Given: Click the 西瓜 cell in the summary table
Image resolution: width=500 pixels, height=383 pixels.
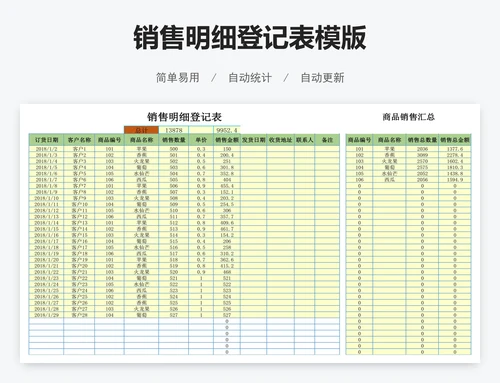Looking at the screenshot, I should 389,180.
